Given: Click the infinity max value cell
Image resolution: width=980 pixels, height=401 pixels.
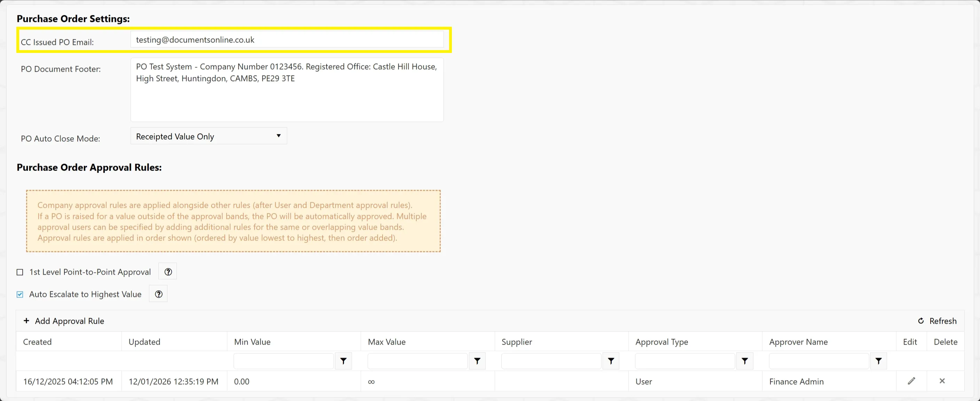Looking at the screenshot, I should coord(428,381).
